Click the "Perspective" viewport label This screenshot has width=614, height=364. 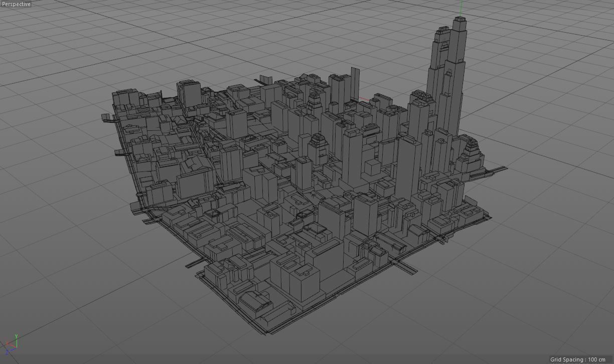[16, 4]
